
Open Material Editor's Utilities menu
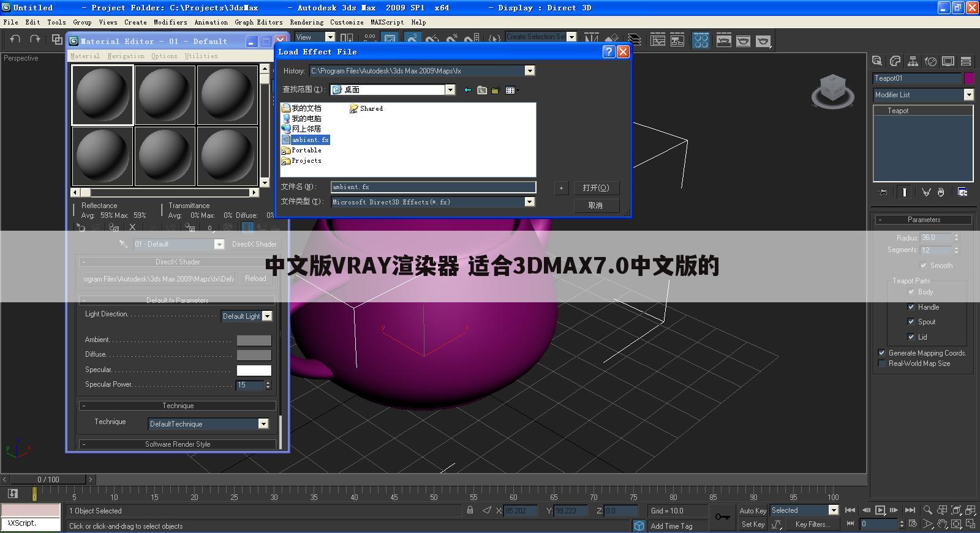202,56
